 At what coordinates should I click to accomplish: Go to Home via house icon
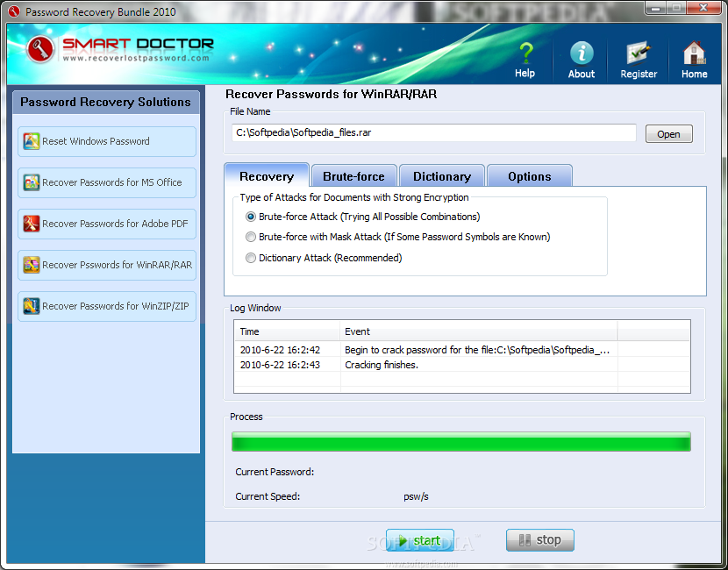point(694,53)
